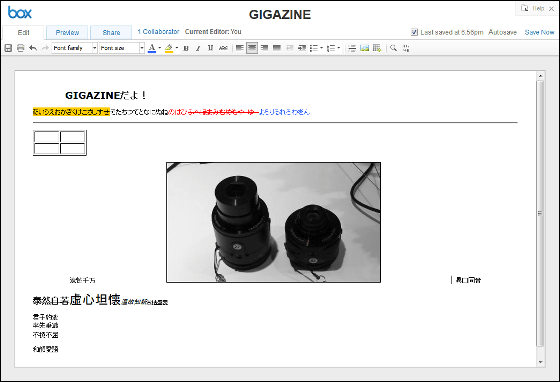Apply bold formatting
This screenshot has height=382, width=560.
pyautogui.click(x=186, y=48)
